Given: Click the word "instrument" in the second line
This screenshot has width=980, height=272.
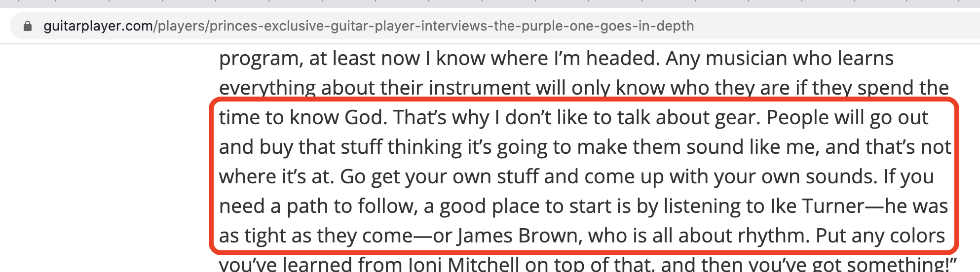Looking at the screenshot, I should point(480,88).
